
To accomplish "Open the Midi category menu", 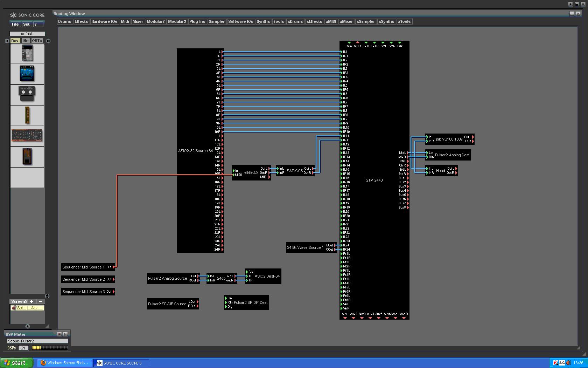I will (125, 21).
